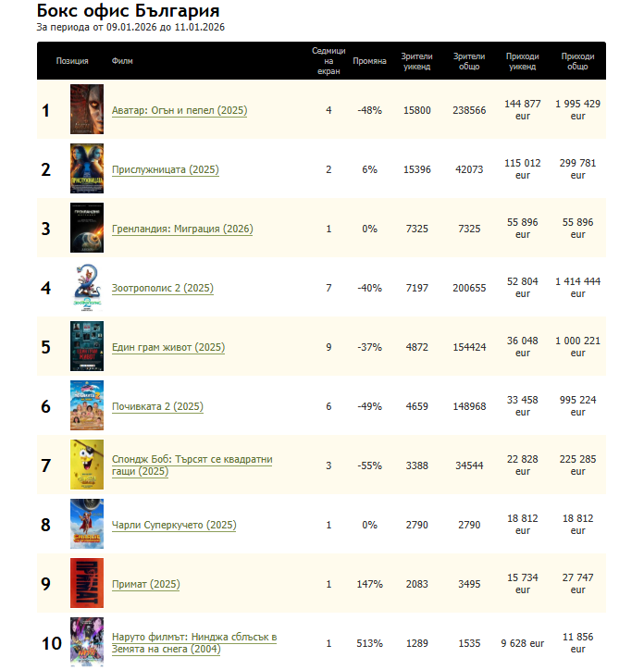The image size is (644, 670).
Task: Click the Аватар: Огън и пепел poster thumbnail
Action: click(86, 110)
